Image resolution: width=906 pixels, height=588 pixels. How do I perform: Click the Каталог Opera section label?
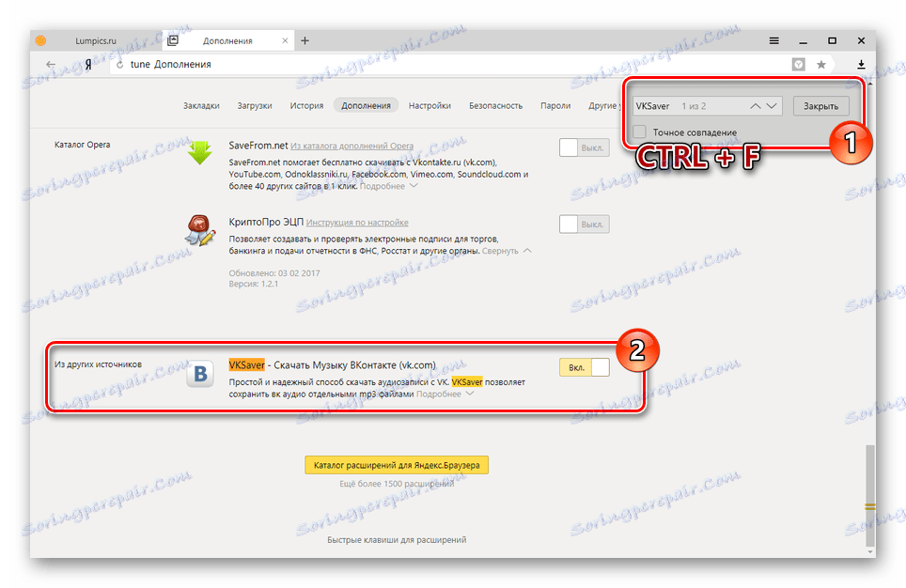pos(82,145)
